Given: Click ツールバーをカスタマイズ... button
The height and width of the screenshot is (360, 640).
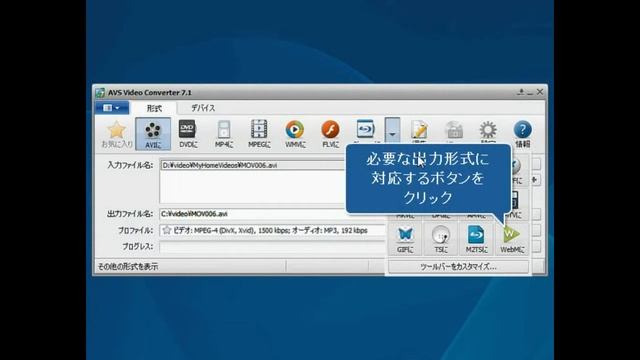Looking at the screenshot, I should point(458,267).
